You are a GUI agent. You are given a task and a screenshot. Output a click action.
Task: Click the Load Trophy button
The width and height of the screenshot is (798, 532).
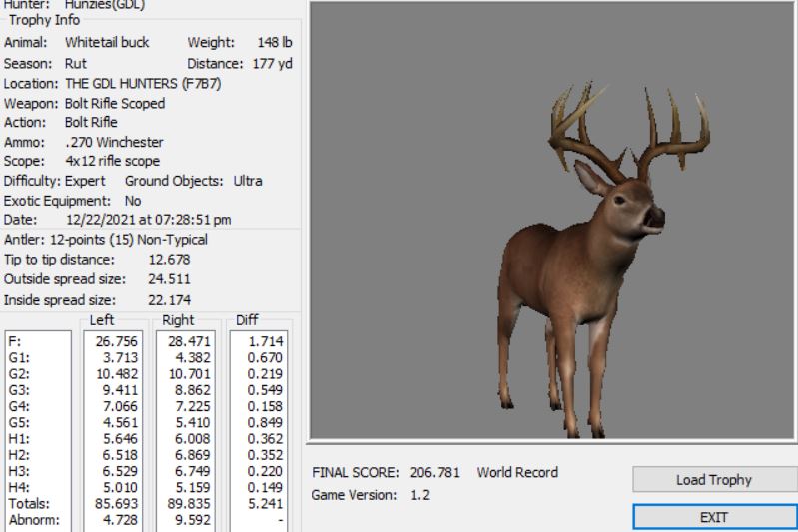pos(712,480)
